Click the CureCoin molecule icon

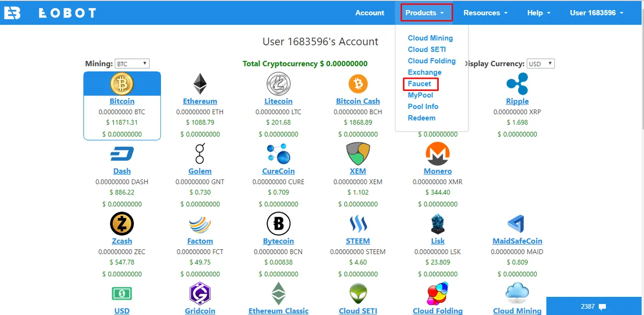278,154
